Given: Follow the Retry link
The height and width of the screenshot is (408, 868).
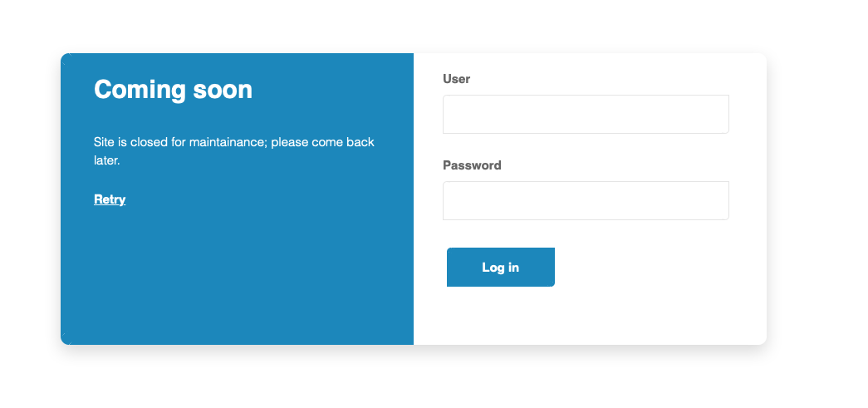Looking at the screenshot, I should (x=110, y=199).
